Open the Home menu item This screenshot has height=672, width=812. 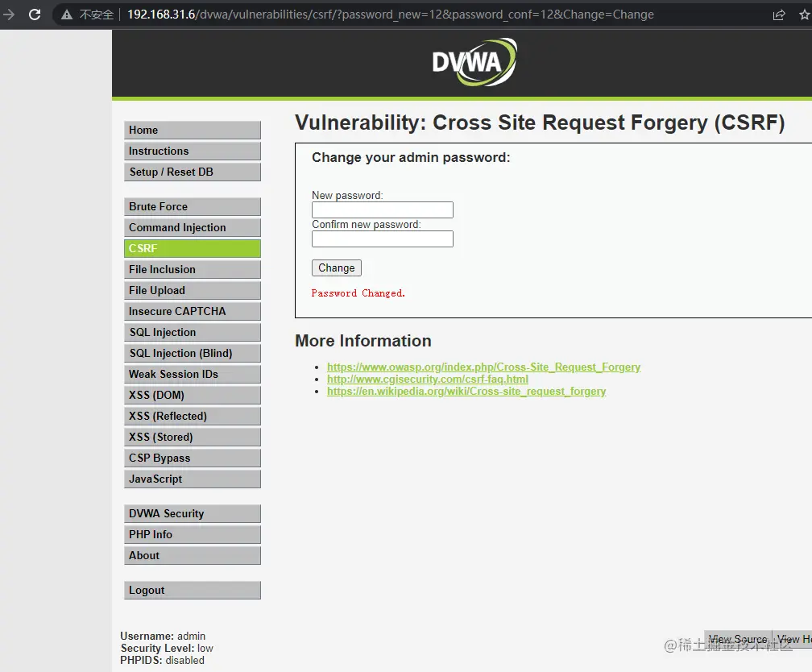(192, 130)
